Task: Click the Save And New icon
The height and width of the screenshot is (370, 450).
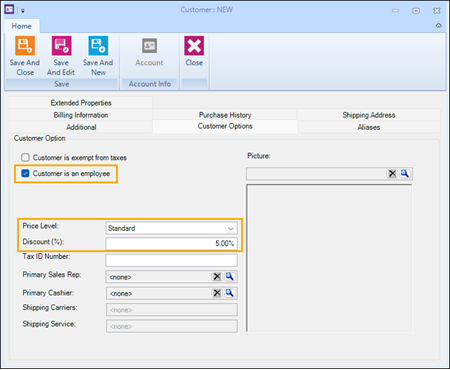Action: tap(98, 46)
